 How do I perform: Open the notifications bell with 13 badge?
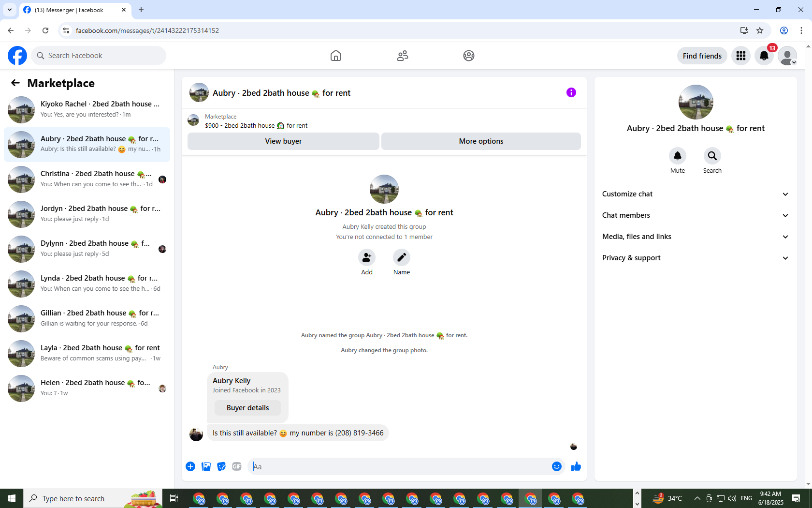pos(764,56)
